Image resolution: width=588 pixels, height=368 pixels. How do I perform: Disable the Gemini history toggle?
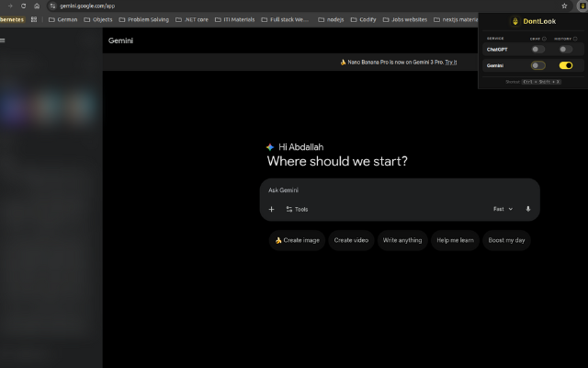click(x=566, y=65)
